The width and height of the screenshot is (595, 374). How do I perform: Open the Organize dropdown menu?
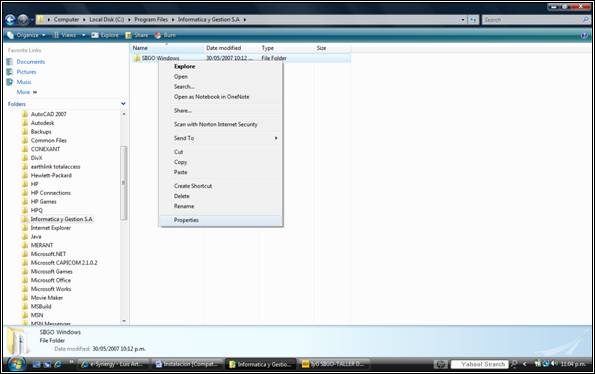(26, 35)
